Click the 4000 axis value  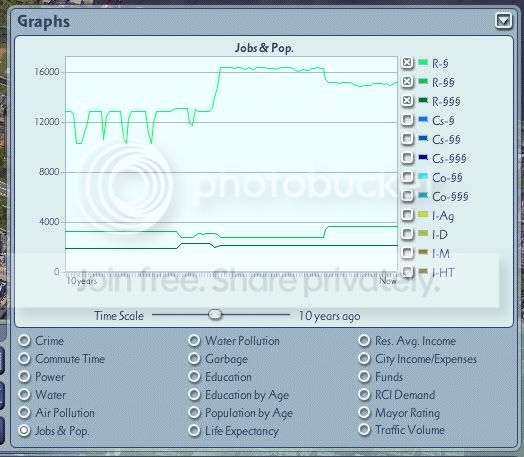pyautogui.click(x=49, y=222)
